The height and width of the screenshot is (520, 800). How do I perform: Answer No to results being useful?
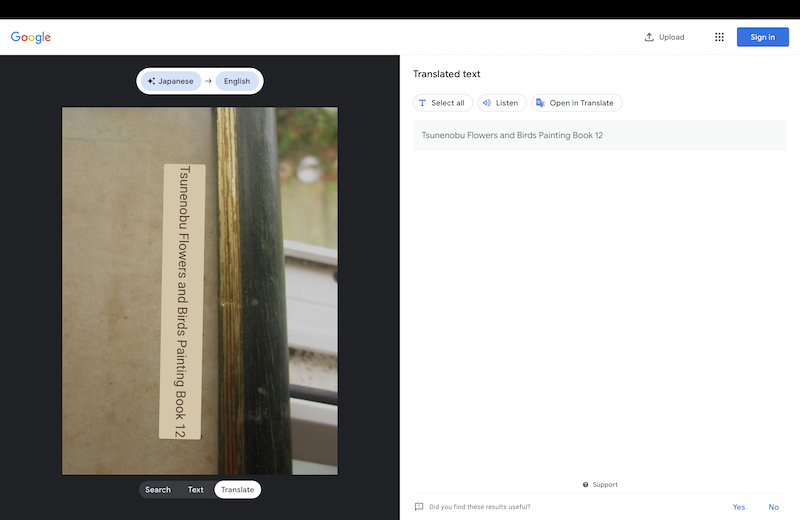click(773, 507)
